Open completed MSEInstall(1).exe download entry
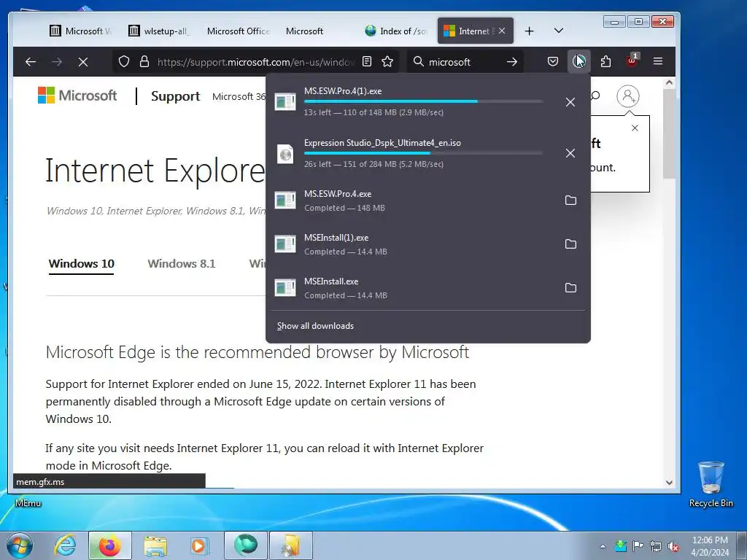Viewport: 747px width, 560px height. [x=427, y=244]
